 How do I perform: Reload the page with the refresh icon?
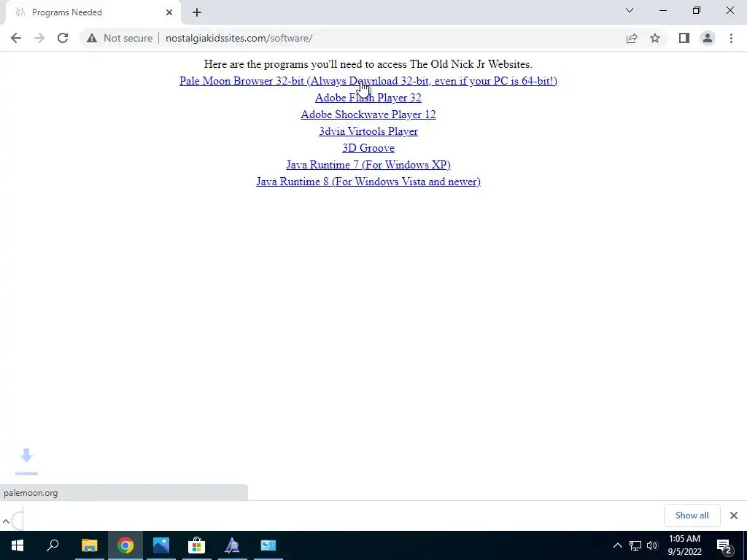[63, 38]
